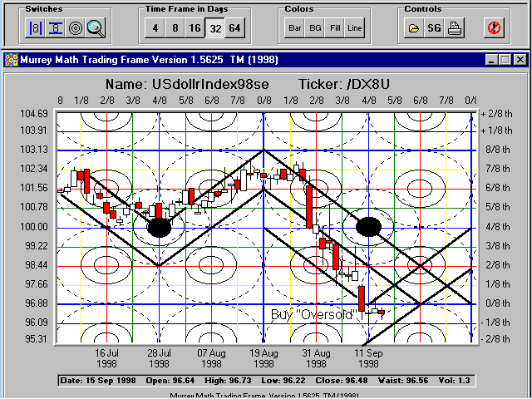Change the Bar color
The width and height of the screenshot is (532, 399).
pos(294,27)
